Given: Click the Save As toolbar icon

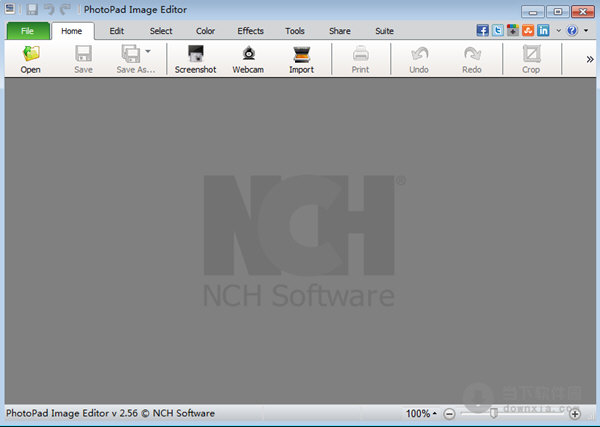Looking at the screenshot, I should tap(131, 54).
